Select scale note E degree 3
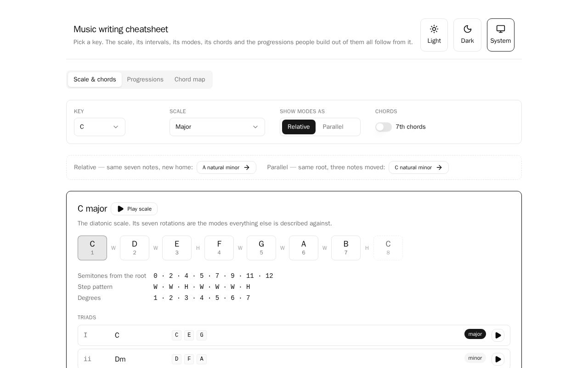 pos(177,248)
